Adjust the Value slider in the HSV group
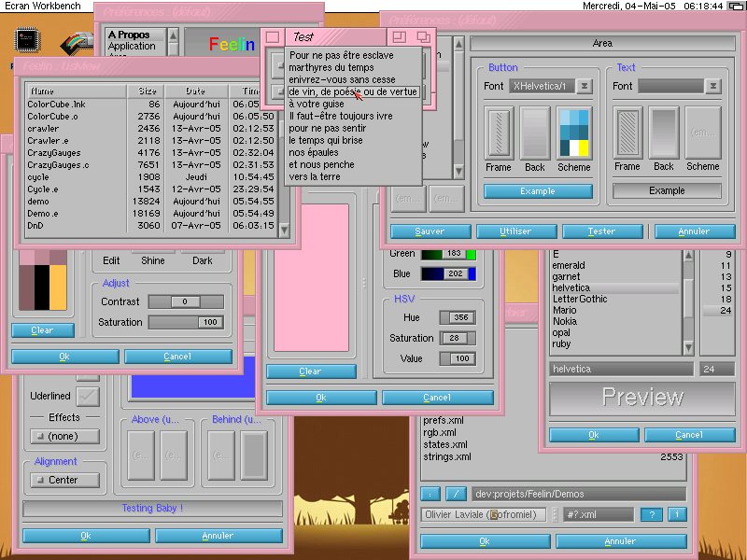This screenshot has width=747, height=560. (x=458, y=358)
